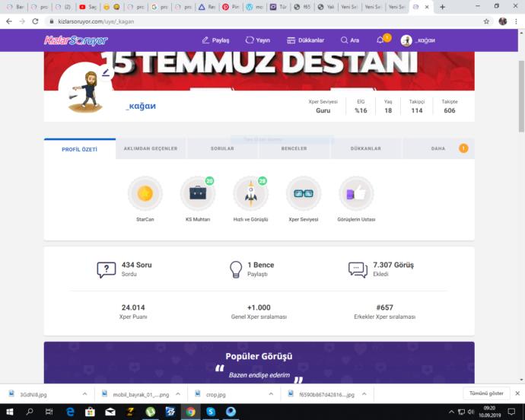The width and height of the screenshot is (525, 420).
Task: Switch to the YouTube browser tab
Action: (87, 7)
